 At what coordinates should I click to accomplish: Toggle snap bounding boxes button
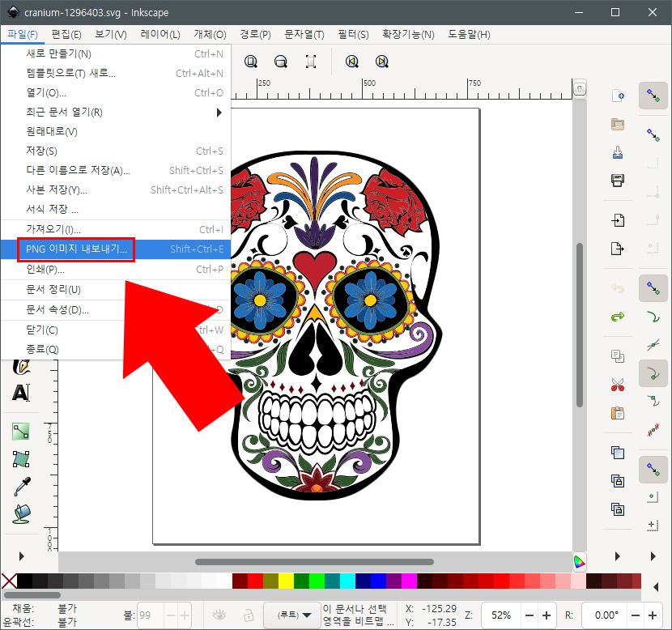coord(653,134)
